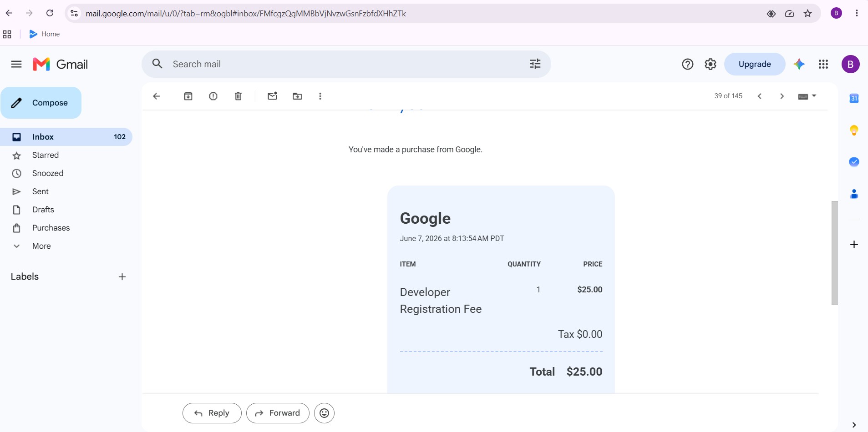Open tab groups grid icon in bookmarks bar
The height and width of the screenshot is (432, 868).
click(7, 34)
